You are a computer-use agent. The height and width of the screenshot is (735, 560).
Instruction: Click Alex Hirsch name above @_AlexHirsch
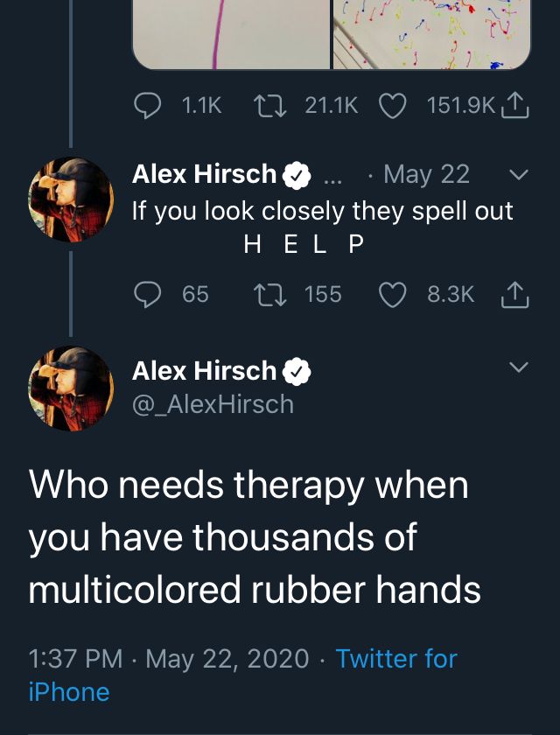[205, 371]
